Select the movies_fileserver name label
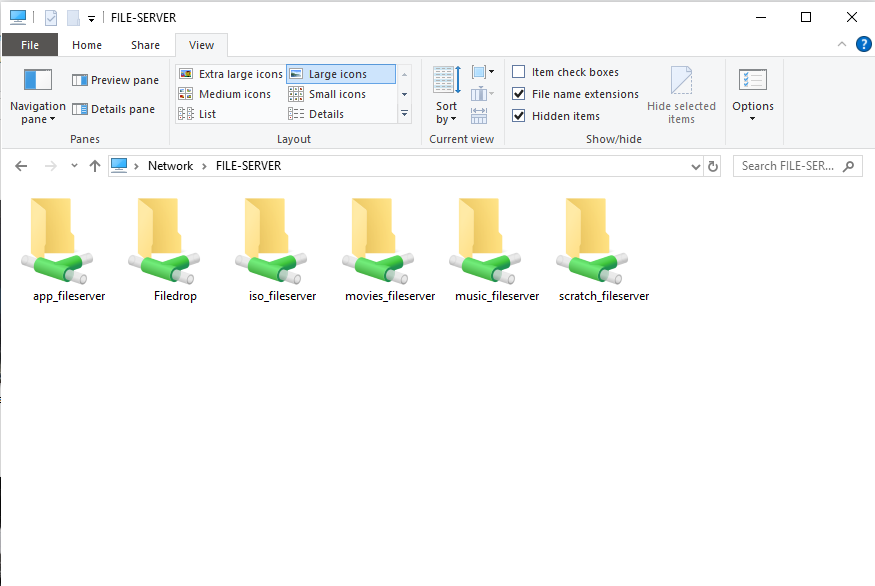The width and height of the screenshot is (875, 586). (390, 296)
